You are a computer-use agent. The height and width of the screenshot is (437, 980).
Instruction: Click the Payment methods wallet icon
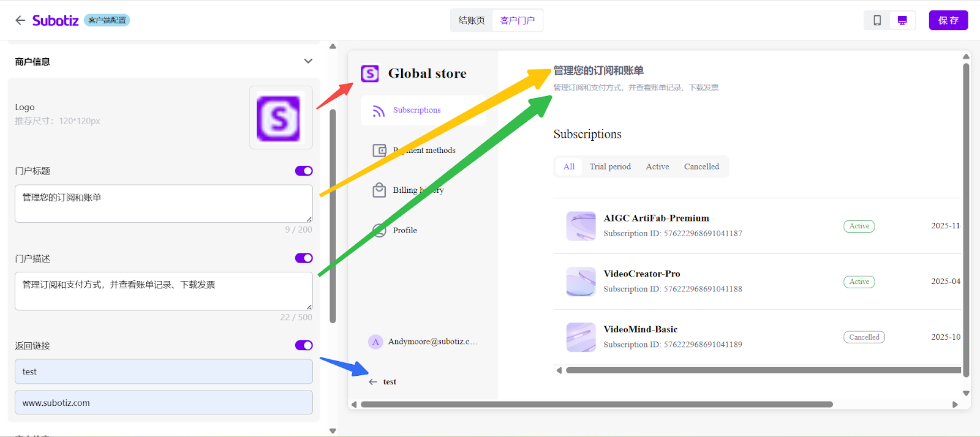tap(379, 151)
